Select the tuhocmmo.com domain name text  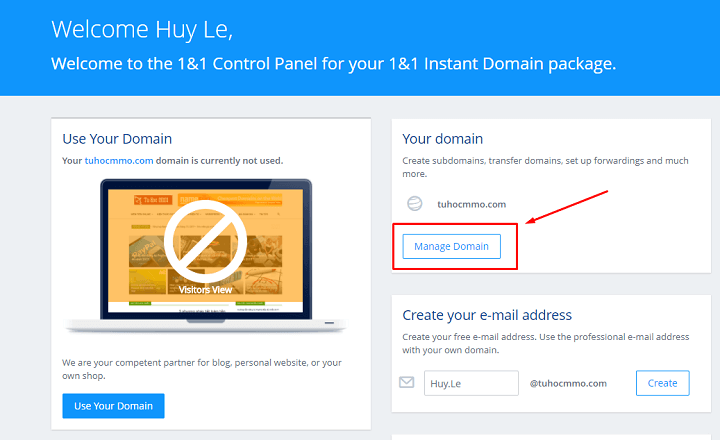pyautogui.click(x=472, y=204)
